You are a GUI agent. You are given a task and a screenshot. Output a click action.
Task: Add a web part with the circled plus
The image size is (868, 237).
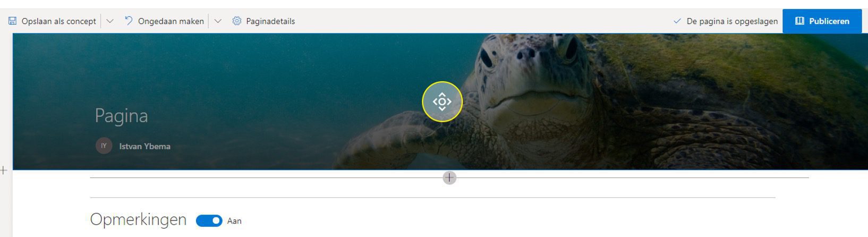click(x=449, y=177)
